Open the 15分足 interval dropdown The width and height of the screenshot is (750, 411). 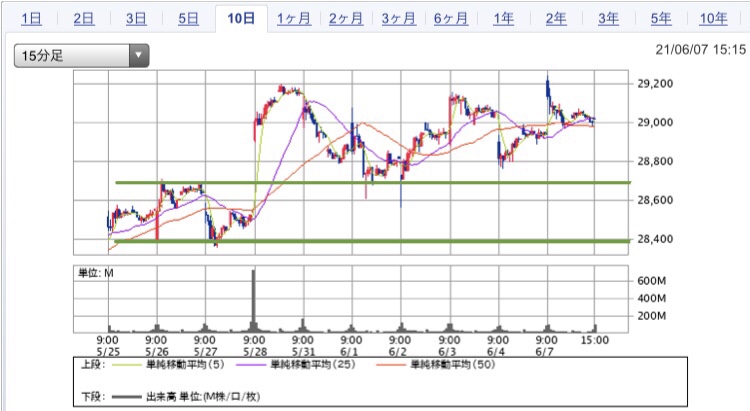[x=81, y=56]
